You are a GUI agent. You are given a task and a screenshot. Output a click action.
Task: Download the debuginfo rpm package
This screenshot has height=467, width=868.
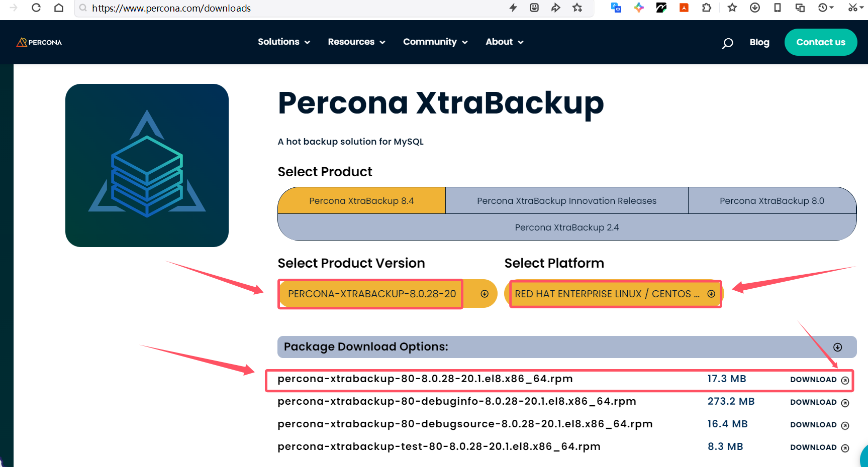pyautogui.click(x=819, y=402)
